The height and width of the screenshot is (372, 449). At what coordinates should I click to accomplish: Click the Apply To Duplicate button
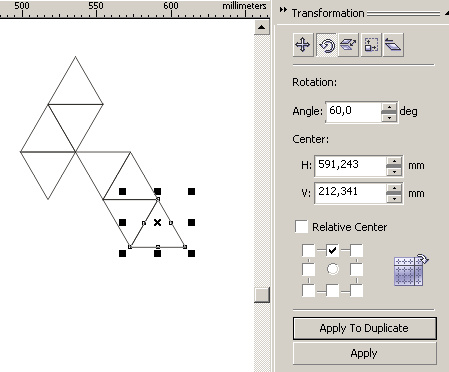(364, 328)
